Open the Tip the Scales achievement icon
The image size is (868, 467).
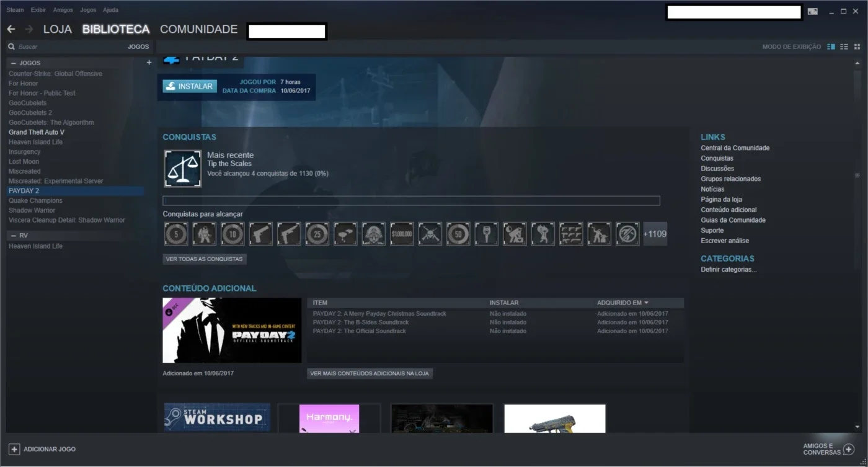(x=183, y=168)
